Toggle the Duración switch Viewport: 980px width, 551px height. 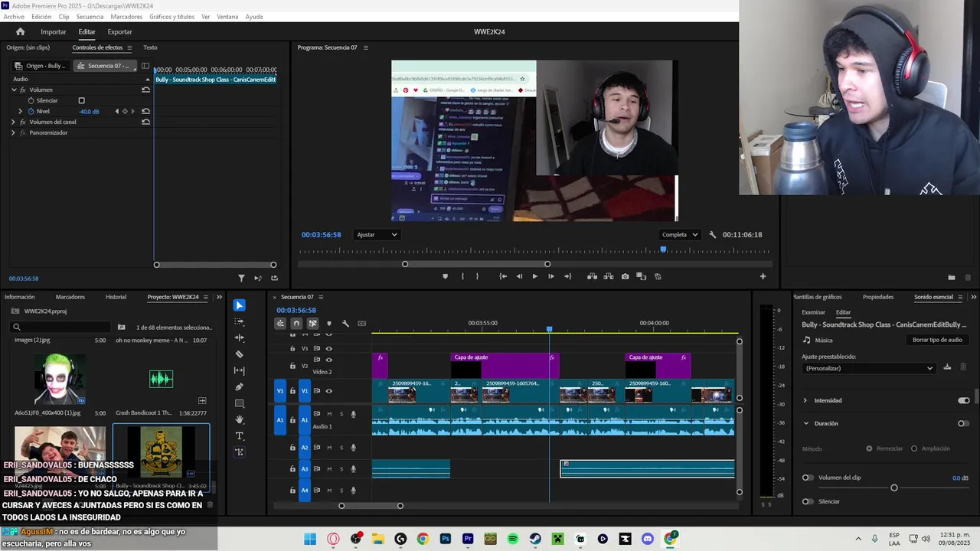coord(964,423)
